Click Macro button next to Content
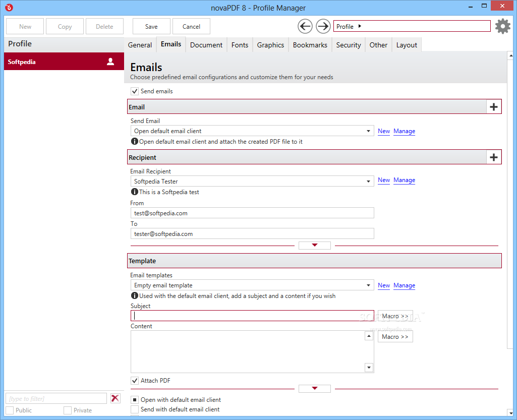This screenshot has height=420, width=517. coord(395,337)
